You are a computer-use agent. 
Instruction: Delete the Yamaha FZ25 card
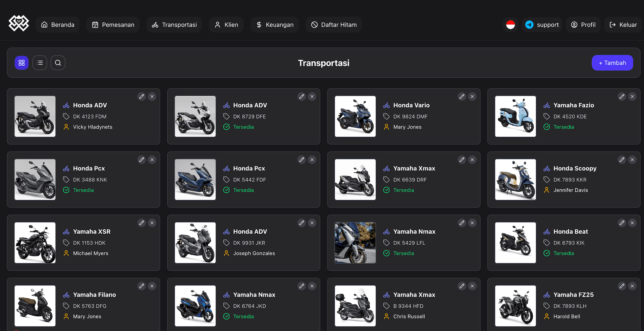(633, 286)
